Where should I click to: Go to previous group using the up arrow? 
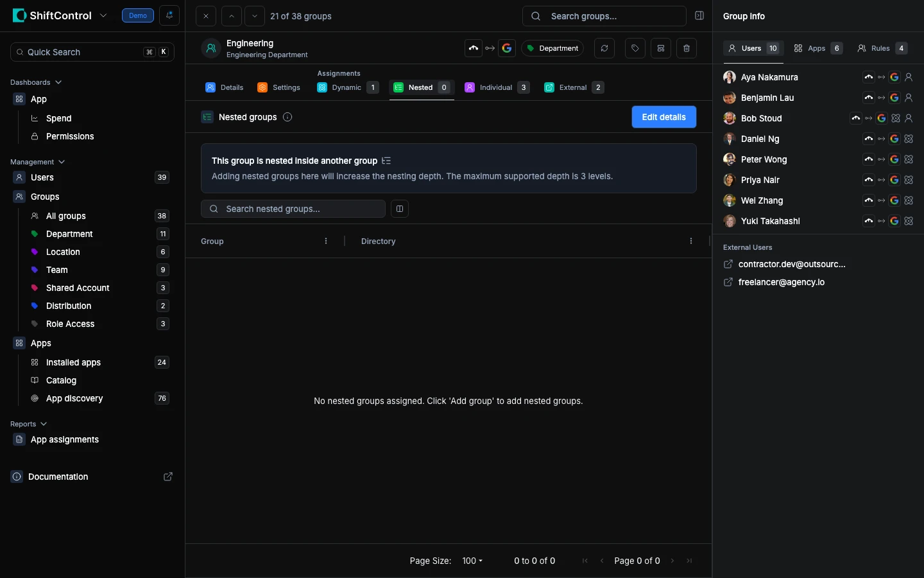tap(231, 16)
